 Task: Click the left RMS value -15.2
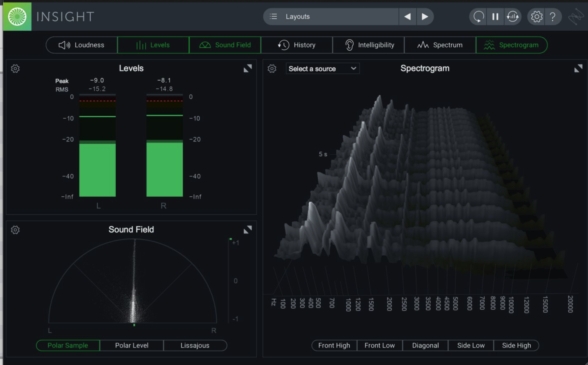click(97, 89)
